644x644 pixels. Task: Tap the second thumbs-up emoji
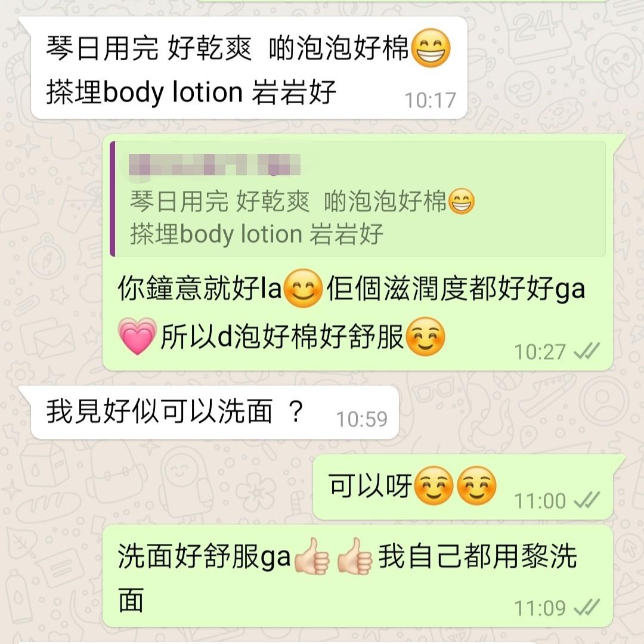(354, 556)
